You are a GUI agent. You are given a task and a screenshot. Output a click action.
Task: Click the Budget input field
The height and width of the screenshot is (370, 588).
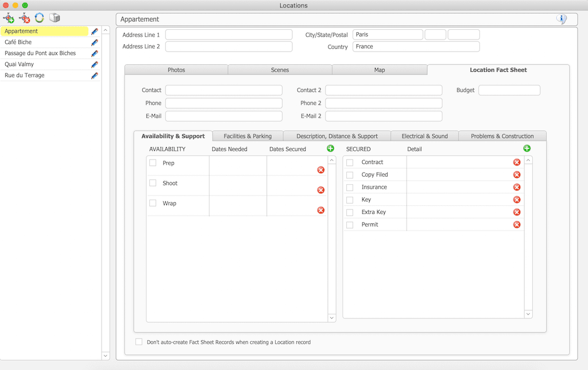pyautogui.click(x=509, y=90)
